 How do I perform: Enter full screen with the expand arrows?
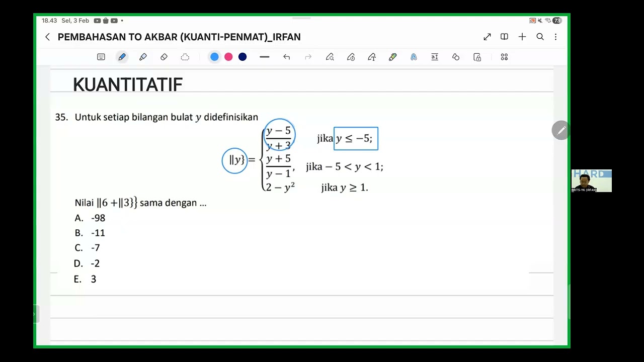pyautogui.click(x=487, y=37)
